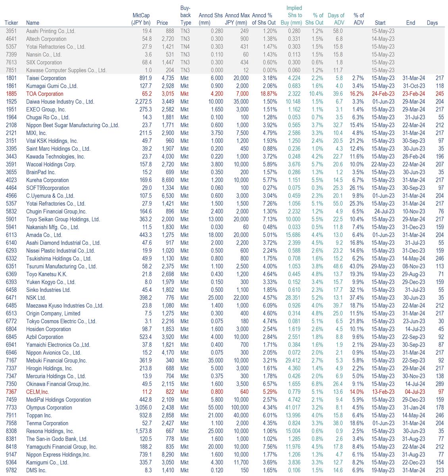Select SOFT99corporation name cell
This screenshot has height=476, width=448.
[x=48, y=188]
